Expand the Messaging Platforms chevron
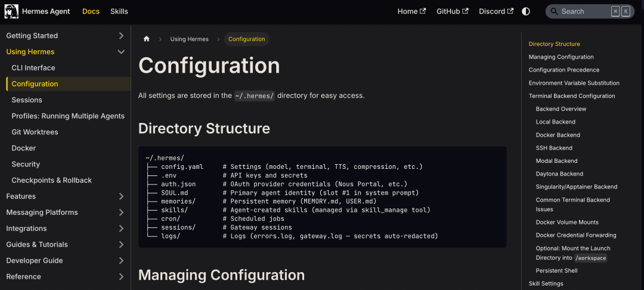This screenshot has width=644, height=290. [121, 212]
